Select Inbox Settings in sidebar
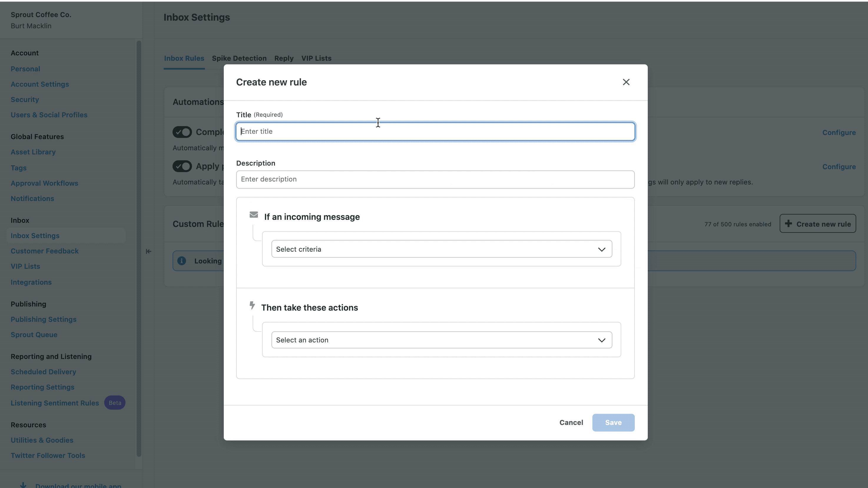This screenshot has width=868, height=488. [x=35, y=236]
